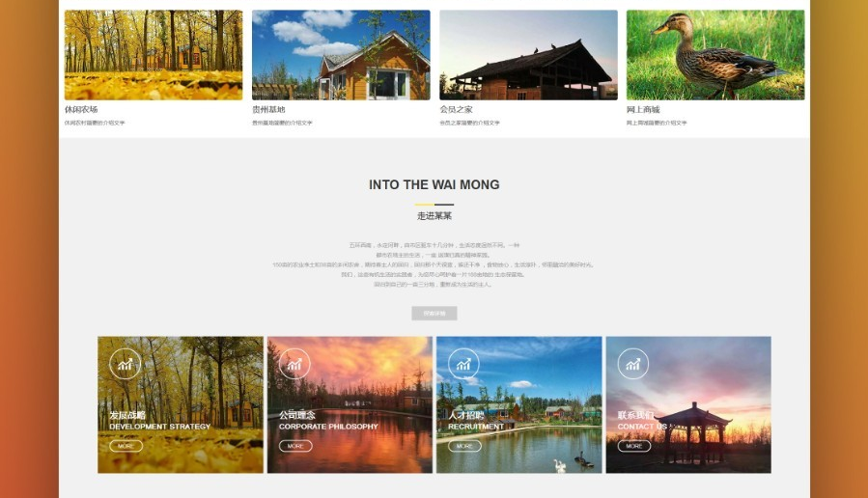The image size is (868, 498).
Task: Open MORE under Corporate Philosophy
Action: [x=295, y=446]
